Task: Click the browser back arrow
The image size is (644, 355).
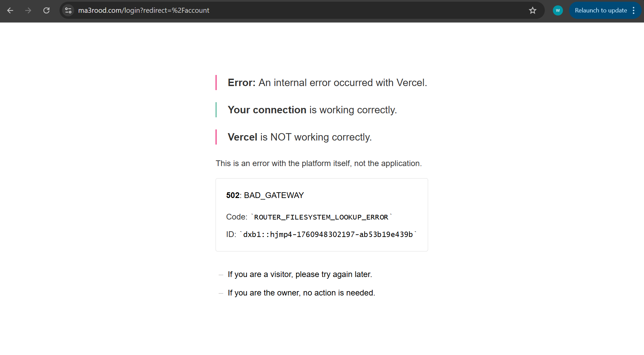Action: (10, 10)
